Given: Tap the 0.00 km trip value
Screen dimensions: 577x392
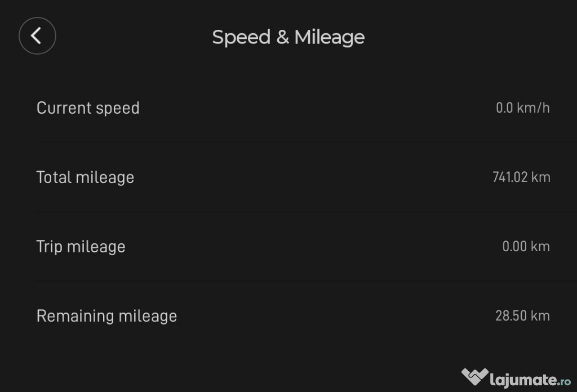Looking at the screenshot, I should coord(526,246).
